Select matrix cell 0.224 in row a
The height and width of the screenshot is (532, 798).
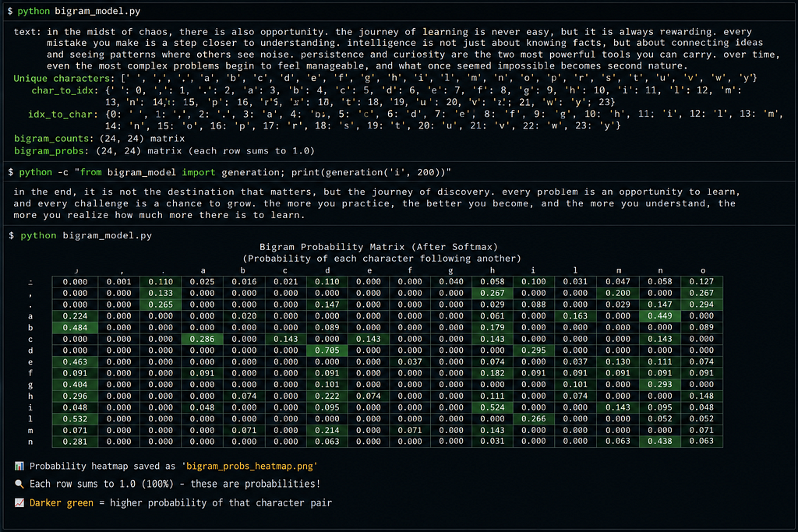point(75,315)
